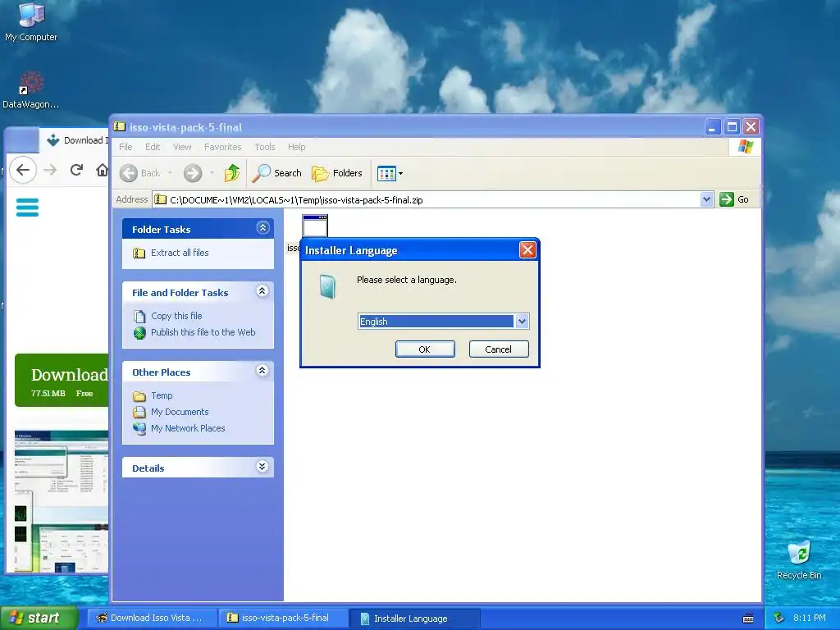Viewport: 840px width, 630px height.
Task: Click the Up one level folder icon
Action: click(232, 172)
